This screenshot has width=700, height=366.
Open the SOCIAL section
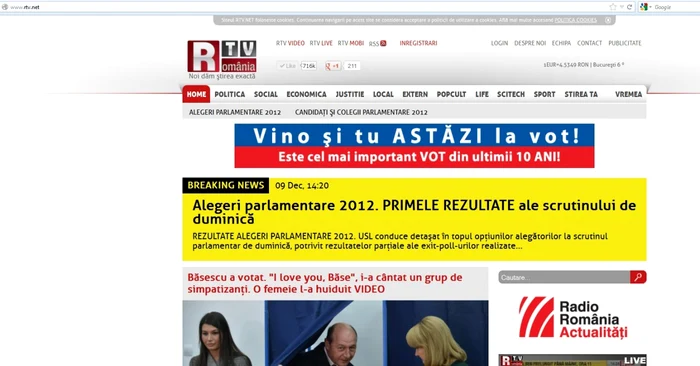(266, 94)
